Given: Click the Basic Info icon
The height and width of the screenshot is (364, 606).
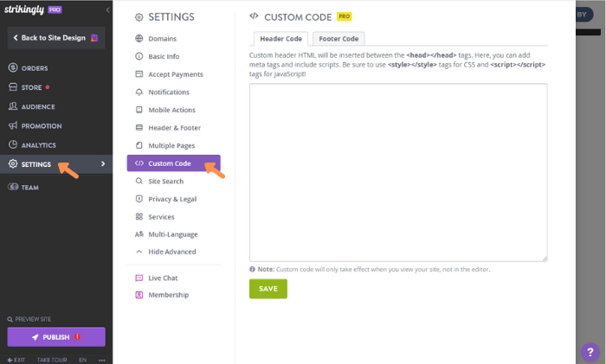Looking at the screenshot, I should [139, 56].
